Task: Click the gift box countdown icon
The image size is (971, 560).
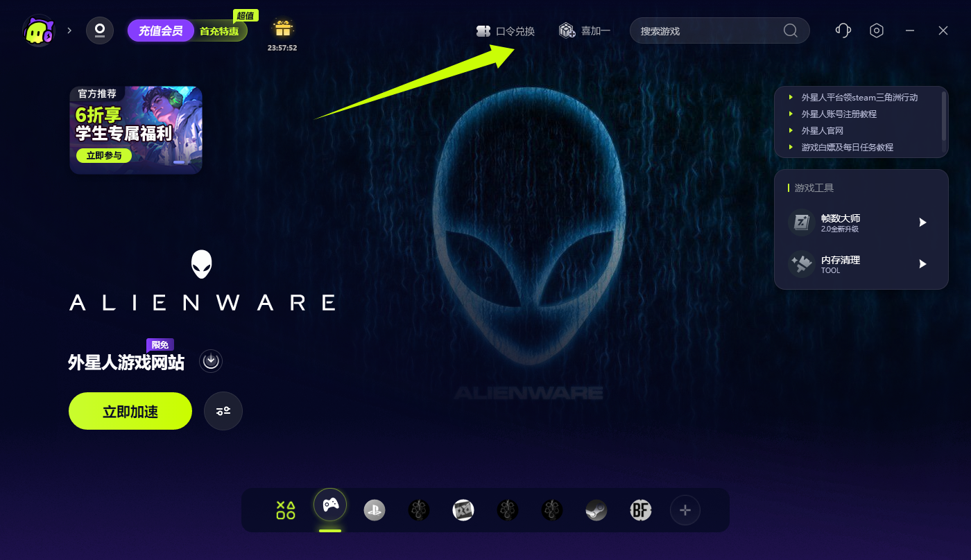Action: (x=282, y=28)
